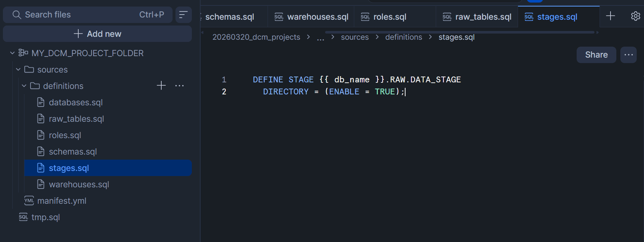
Task: Click the tmp.sql file icon
Action: (x=23, y=217)
